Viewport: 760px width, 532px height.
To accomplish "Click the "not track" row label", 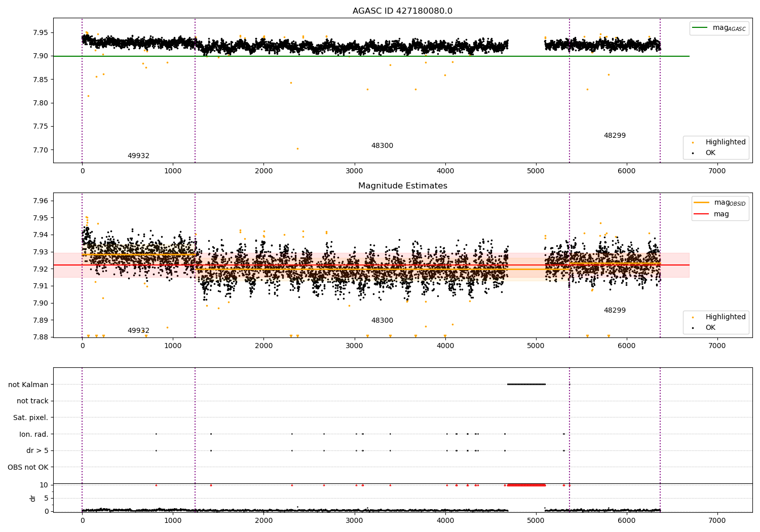I will tap(32, 401).
